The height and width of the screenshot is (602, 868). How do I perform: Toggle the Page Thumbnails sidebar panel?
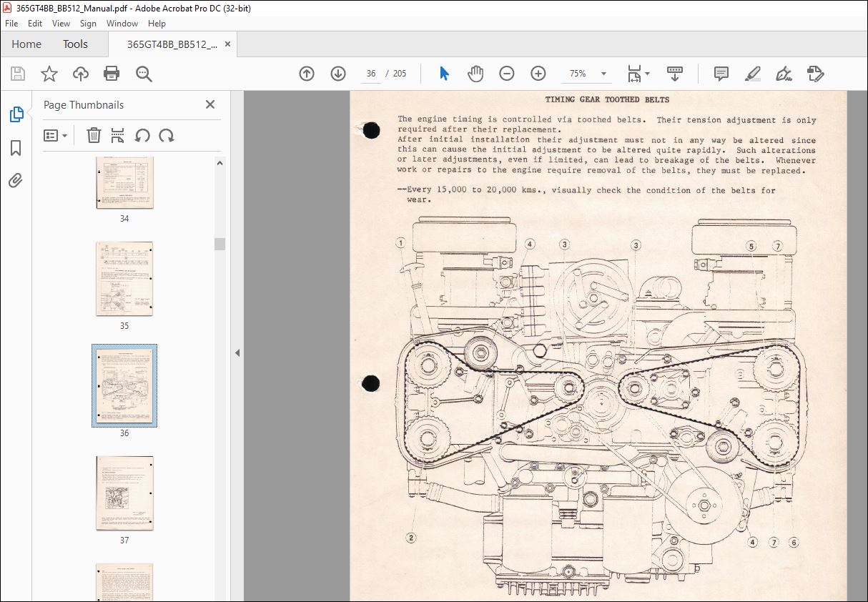[x=16, y=114]
